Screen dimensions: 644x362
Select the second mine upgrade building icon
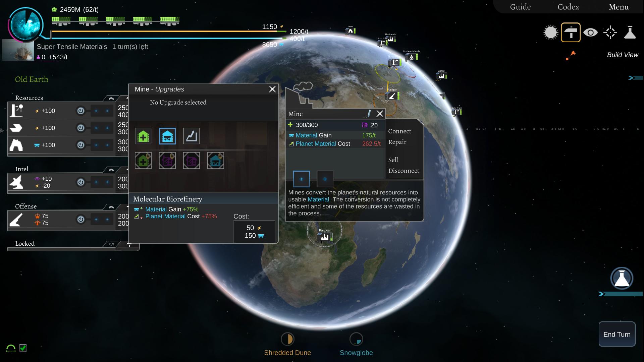tap(167, 136)
